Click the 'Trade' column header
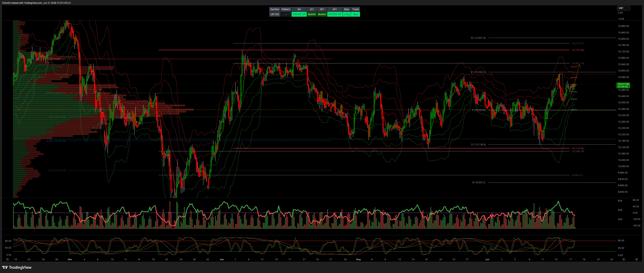 356,9
